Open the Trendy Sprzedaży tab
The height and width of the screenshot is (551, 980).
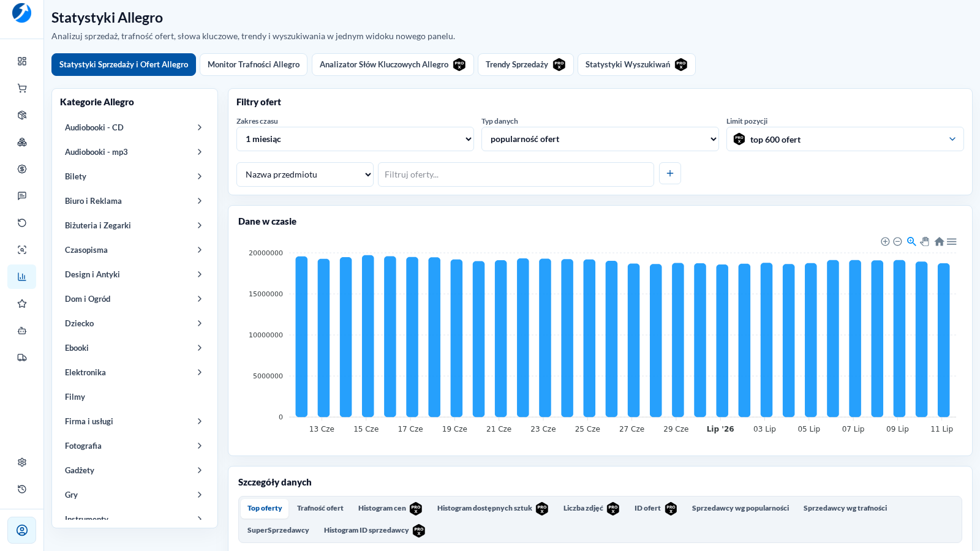click(x=526, y=64)
